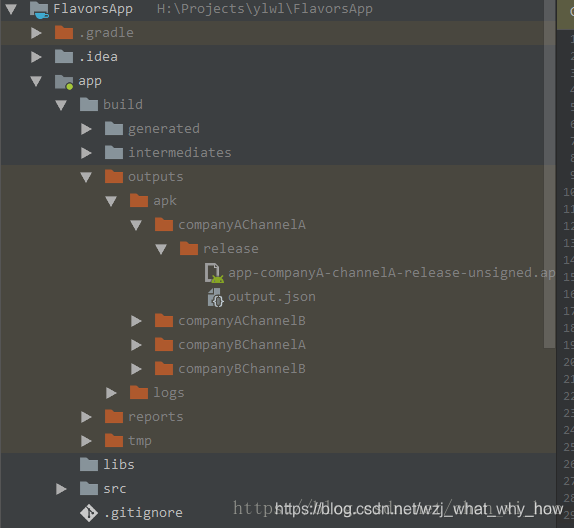Select the companyBChannelB folder label
Screen dimensions: 574x528
(x=242, y=369)
